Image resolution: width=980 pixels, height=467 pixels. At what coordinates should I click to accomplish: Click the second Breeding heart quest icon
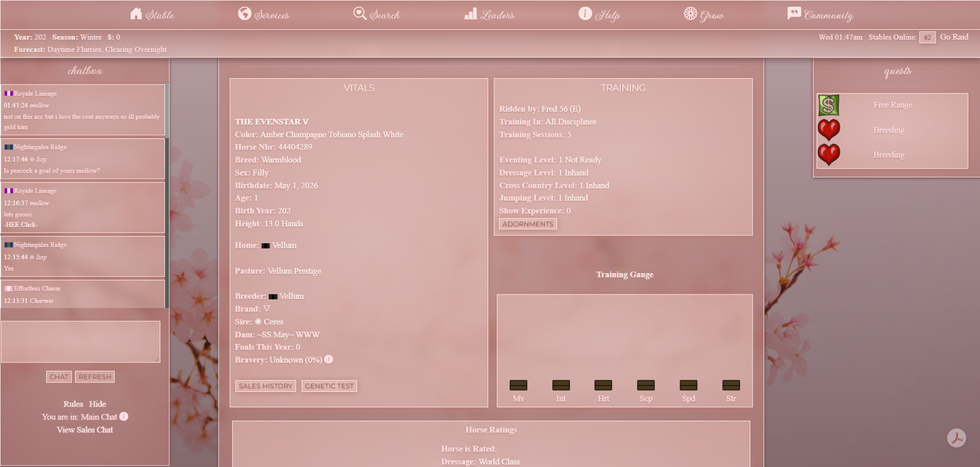828,154
